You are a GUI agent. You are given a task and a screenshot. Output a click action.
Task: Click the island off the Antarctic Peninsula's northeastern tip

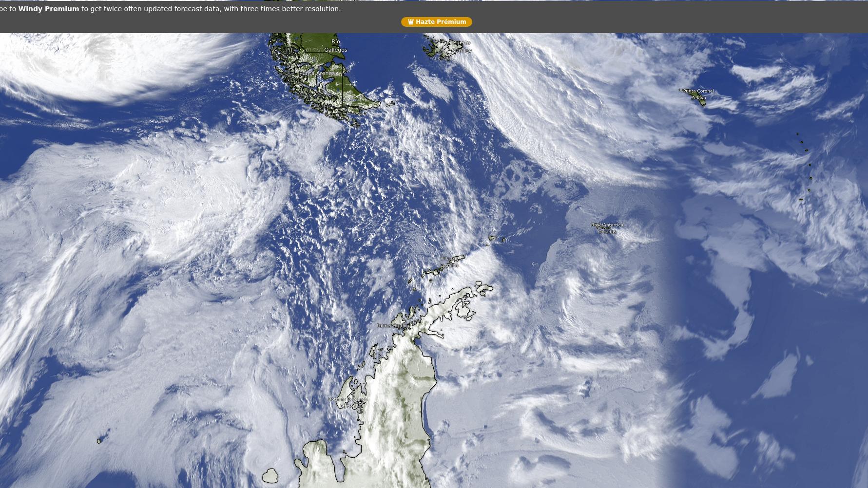[x=484, y=288]
